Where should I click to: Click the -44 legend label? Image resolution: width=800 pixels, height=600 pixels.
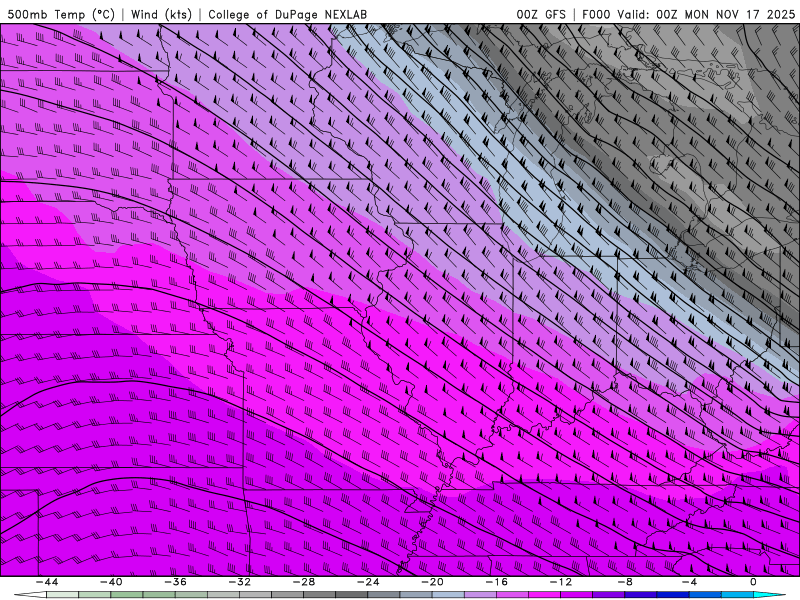[x=47, y=582]
